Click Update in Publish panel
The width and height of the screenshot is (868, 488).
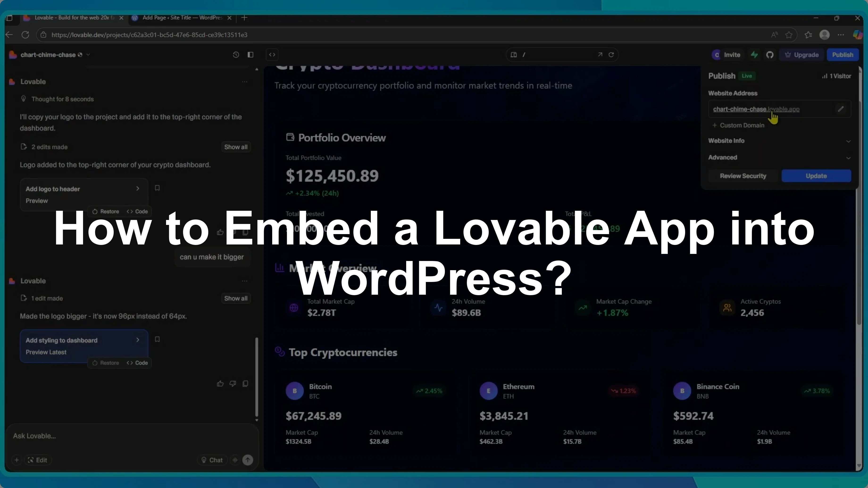(x=816, y=176)
